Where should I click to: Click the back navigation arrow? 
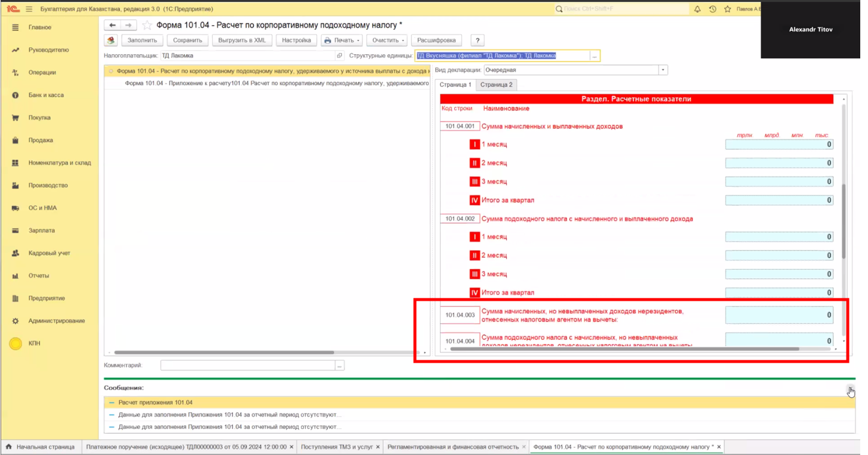click(112, 25)
